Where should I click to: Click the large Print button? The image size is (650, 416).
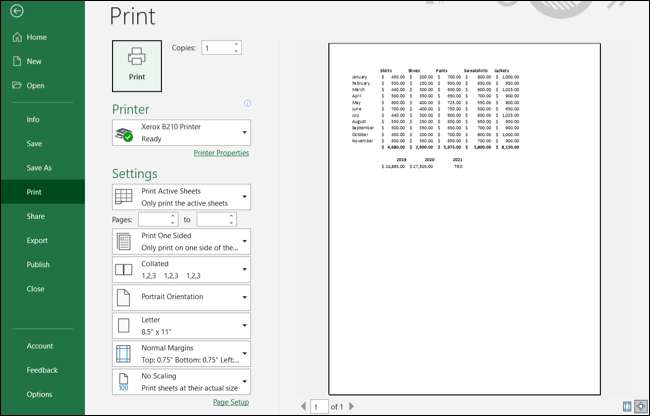pos(137,64)
